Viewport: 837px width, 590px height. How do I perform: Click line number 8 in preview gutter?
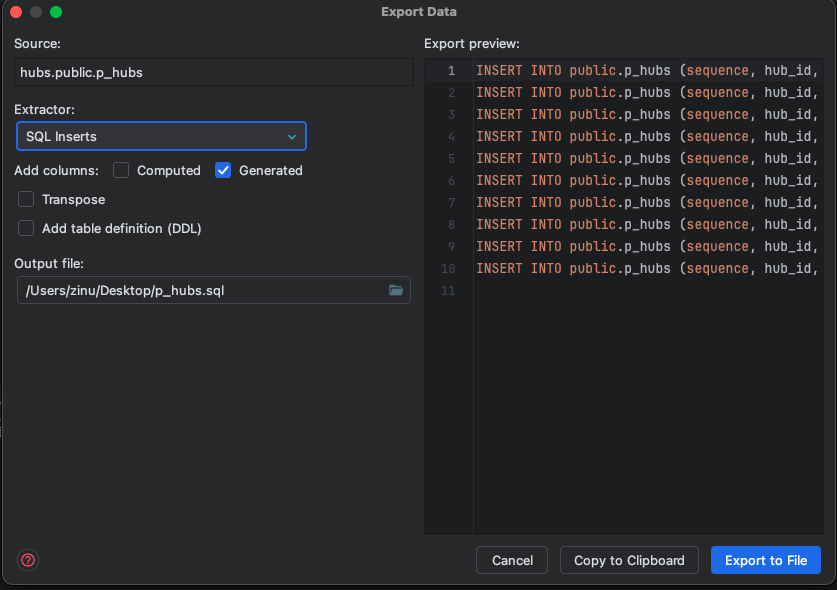tap(452, 225)
